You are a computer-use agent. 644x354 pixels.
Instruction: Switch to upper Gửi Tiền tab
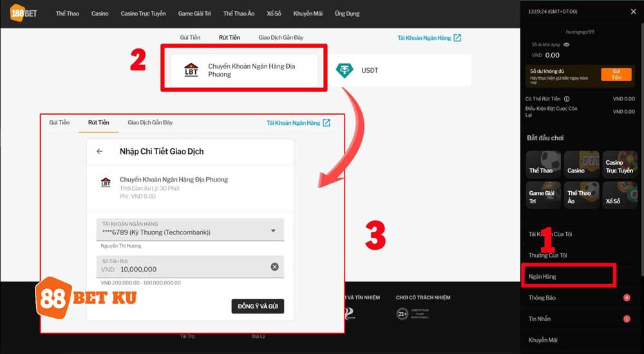pyautogui.click(x=190, y=37)
